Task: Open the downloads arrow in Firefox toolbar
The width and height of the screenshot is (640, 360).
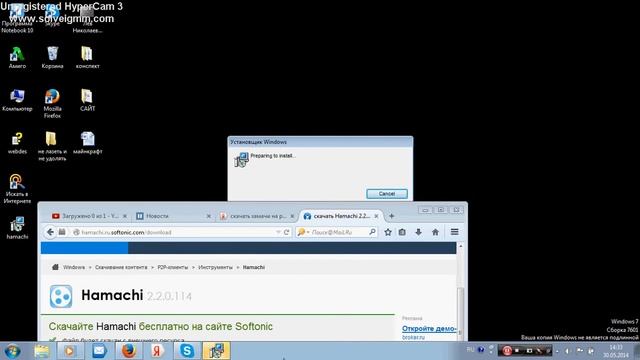Action: coord(418,232)
